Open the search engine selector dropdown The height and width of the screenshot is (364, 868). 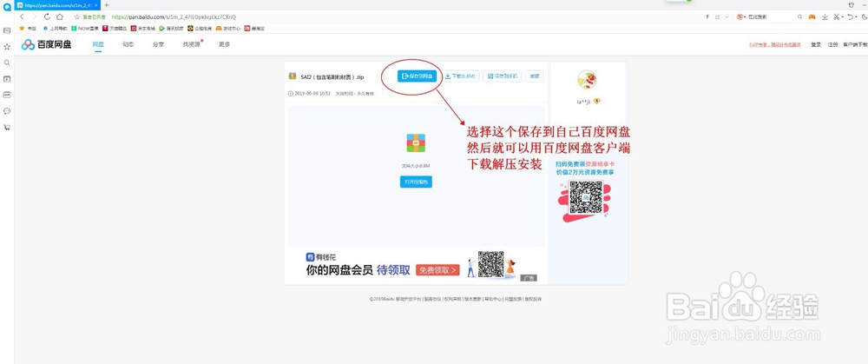tap(740, 17)
